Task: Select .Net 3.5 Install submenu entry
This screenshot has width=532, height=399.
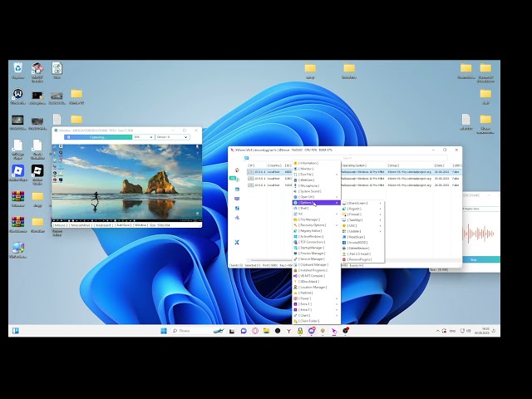Action: pos(363,254)
